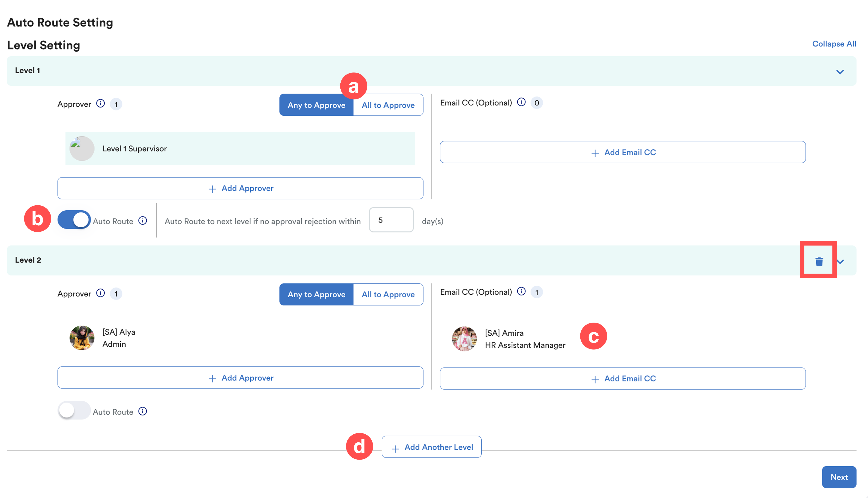The height and width of the screenshot is (498, 868).
Task: Click the Level 2 Email CC info icon
Action: 521,291
